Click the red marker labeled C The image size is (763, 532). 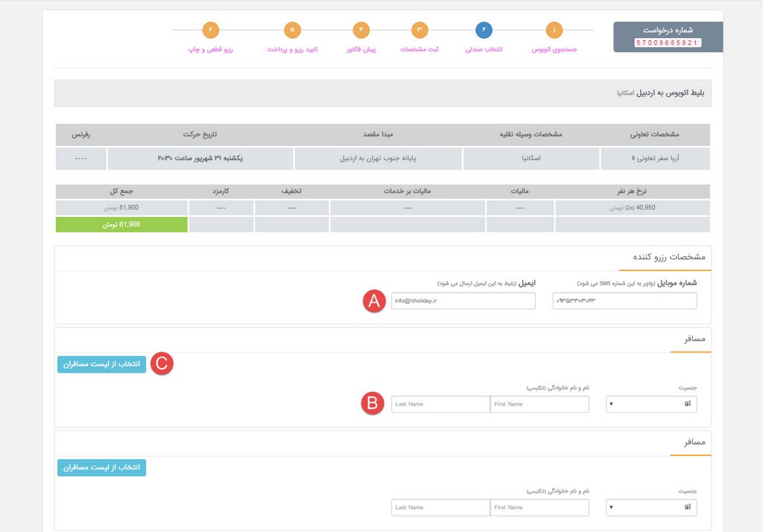tap(162, 364)
